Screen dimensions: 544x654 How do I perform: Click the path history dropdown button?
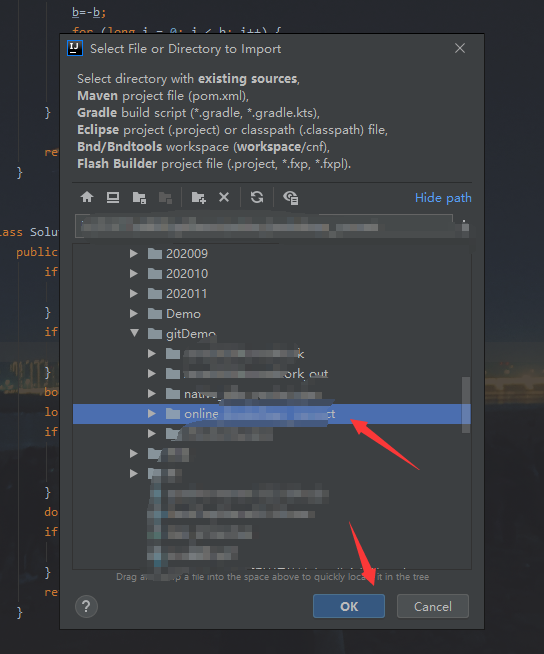(463, 226)
